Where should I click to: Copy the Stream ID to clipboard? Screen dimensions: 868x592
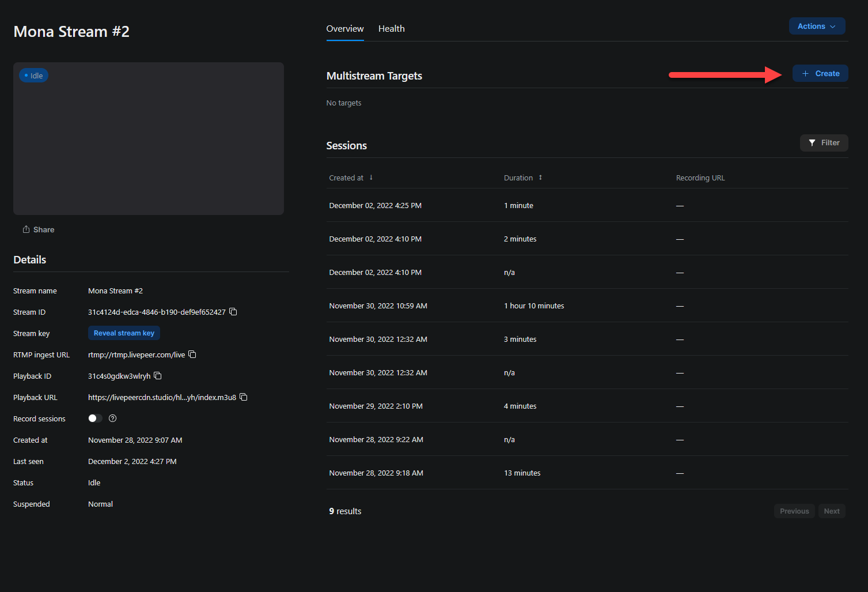pyautogui.click(x=233, y=312)
